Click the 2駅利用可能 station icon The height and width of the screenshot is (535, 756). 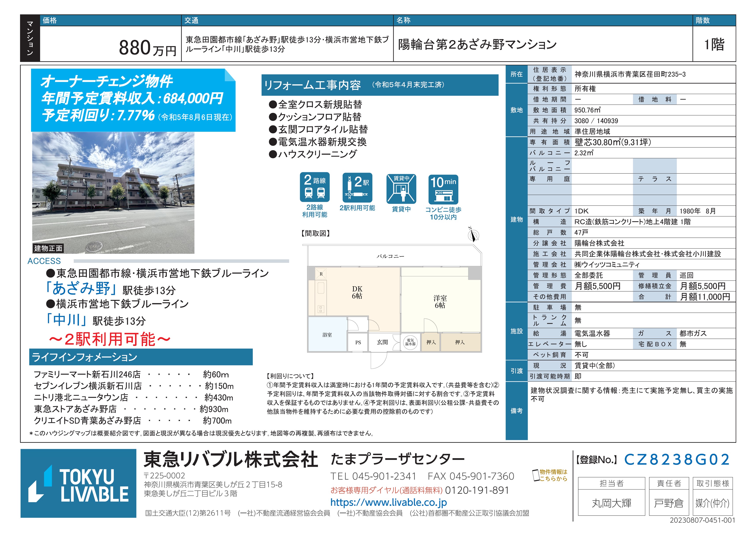coord(357,187)
